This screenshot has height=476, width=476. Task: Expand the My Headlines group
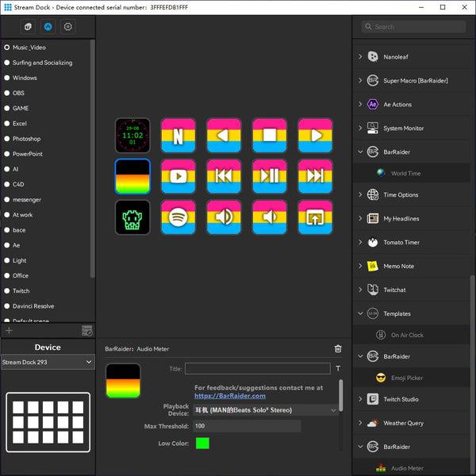360,218
